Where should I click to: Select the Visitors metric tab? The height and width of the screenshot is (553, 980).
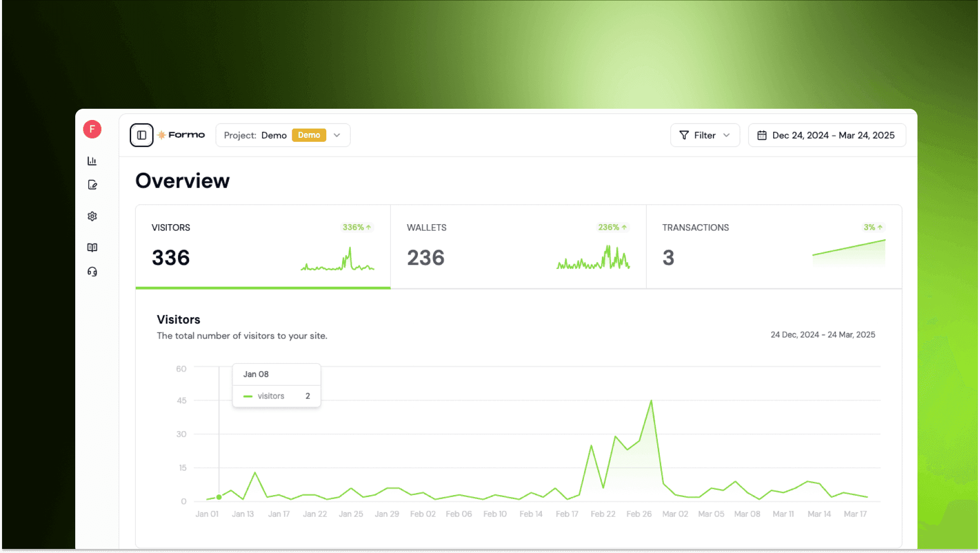click(x=263, y=247)
